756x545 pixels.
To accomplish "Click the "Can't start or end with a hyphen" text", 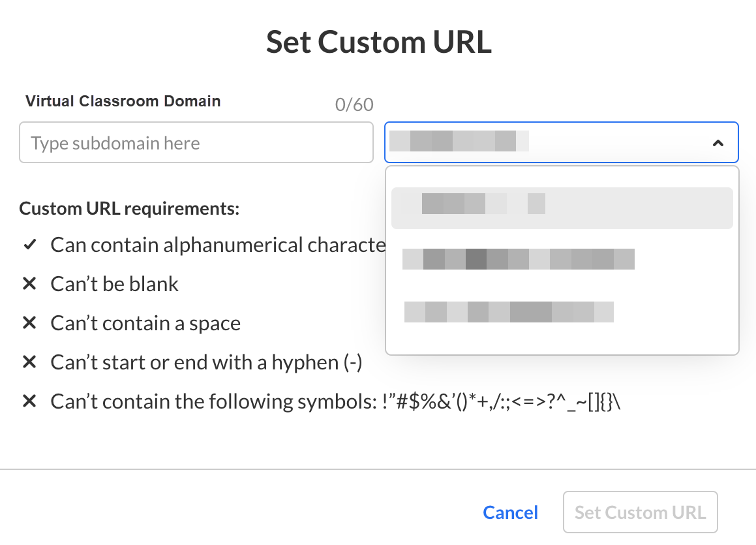I will click(206, 363).
